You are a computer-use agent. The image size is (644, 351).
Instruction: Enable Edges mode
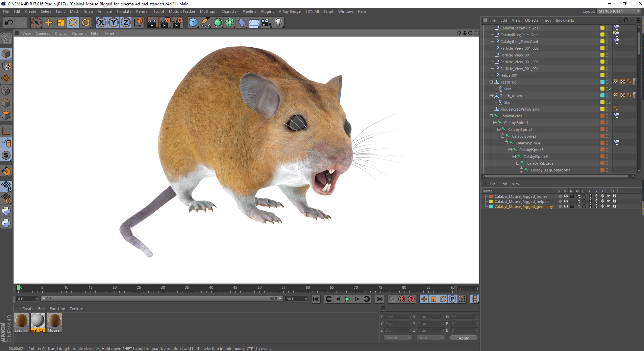pyautogui.click(x=6, y=103)
